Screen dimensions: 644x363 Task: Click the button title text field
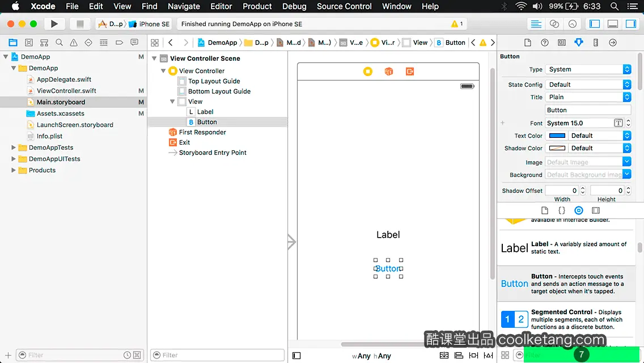(588, 110)
